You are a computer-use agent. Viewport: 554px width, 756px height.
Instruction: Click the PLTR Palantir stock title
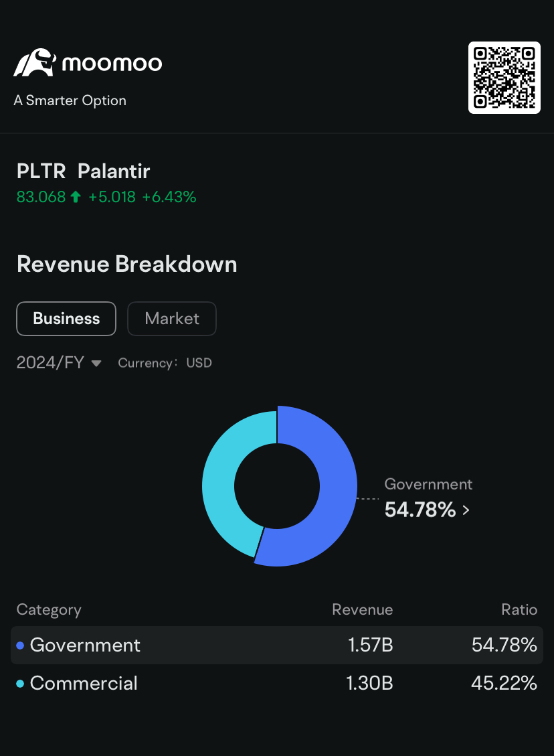click(x=84, y=171)
